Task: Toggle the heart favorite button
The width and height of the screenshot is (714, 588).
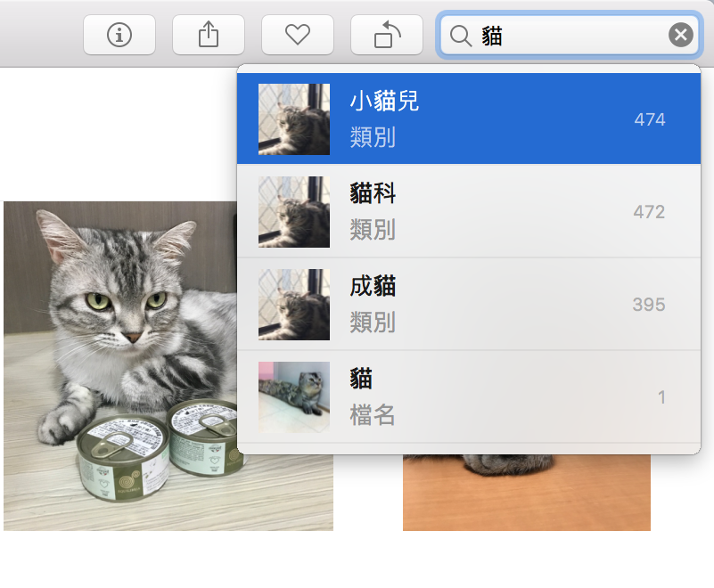Action: click(x=297, y=35)
